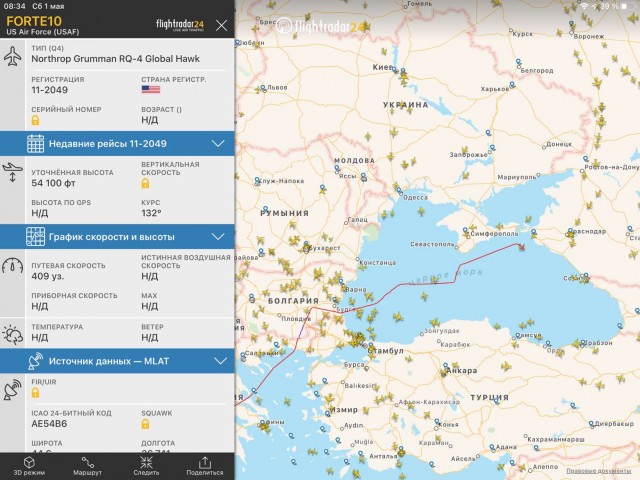Viewport: 640px width, 480px height.
Task: Click the Констанца label on map
Action: click(378, 262)
